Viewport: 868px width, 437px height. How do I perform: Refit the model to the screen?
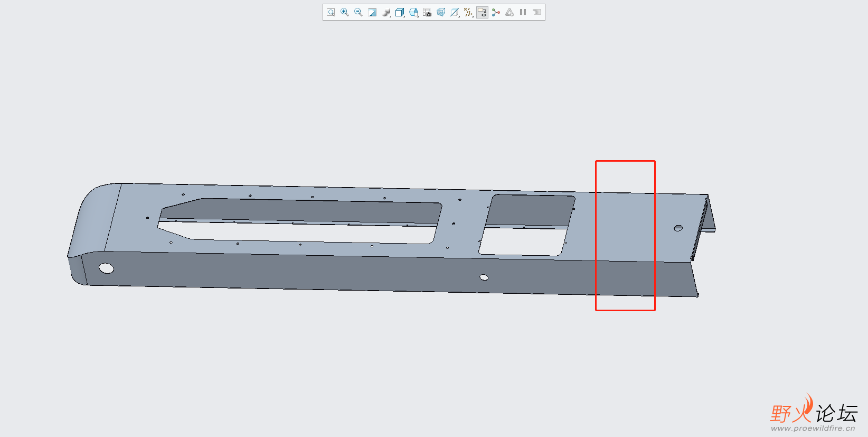[331, 12]
